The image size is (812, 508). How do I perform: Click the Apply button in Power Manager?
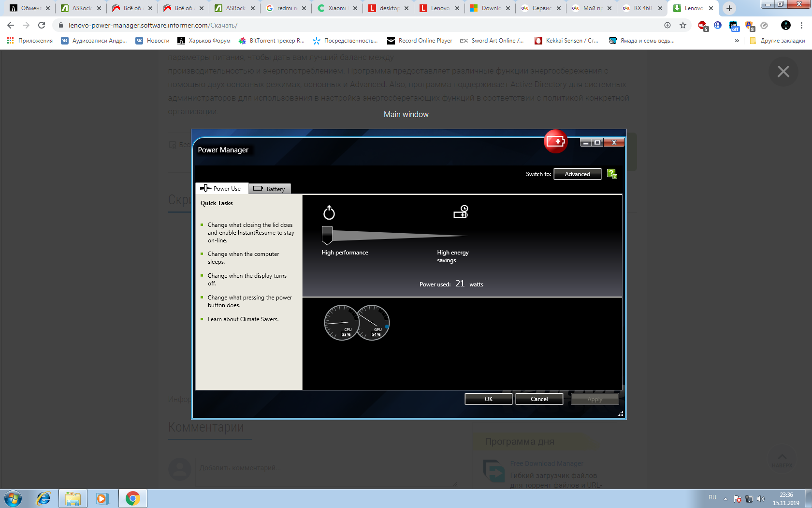coord(595,399)
